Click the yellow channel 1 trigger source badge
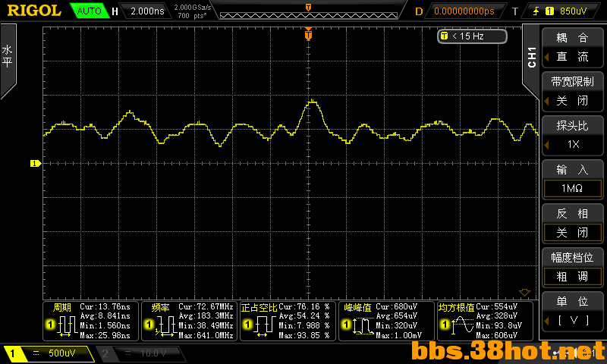The width and height of the screenshot is (607, 364). (549, 11)
